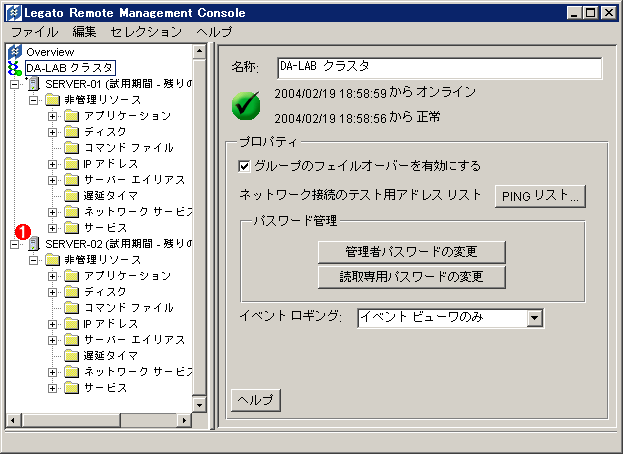Collapse 非管理リソース under SERVER-02
Image resolution: width=623 pixels, height=454 pixels.
point(33,260)
